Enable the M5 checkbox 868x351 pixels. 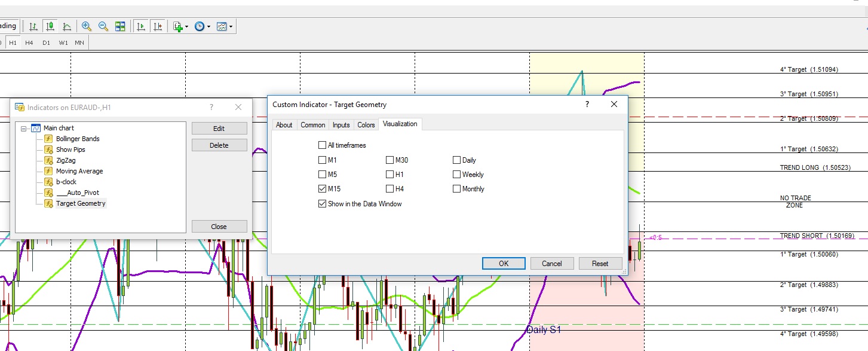[x=323, y=175]
